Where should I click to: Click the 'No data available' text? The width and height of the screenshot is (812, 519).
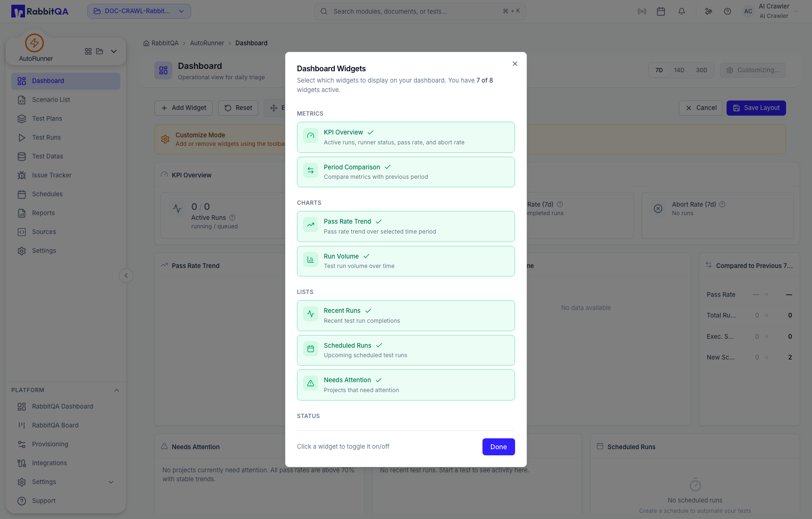(586, 308)
